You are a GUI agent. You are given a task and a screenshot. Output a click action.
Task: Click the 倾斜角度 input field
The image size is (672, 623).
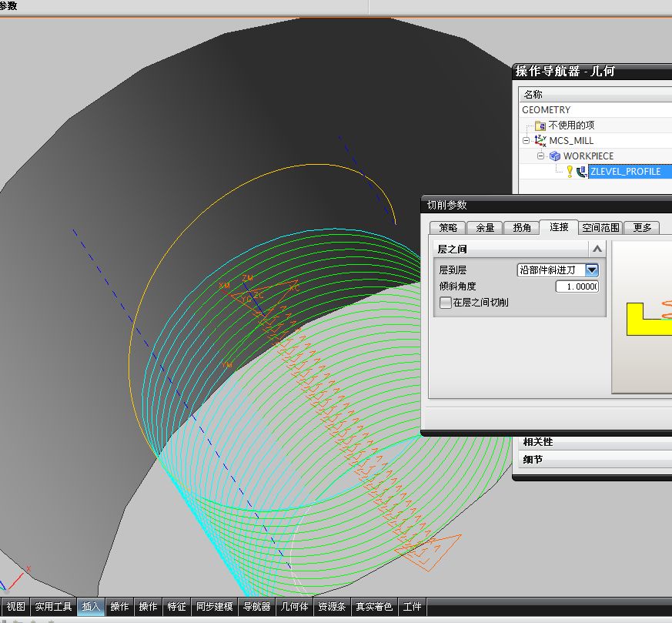pyautogui.click(x=577, y=286)
